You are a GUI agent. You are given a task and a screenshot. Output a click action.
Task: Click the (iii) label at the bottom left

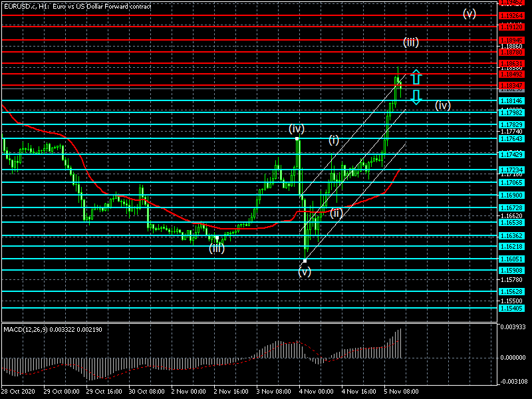(x=217, y=249)
